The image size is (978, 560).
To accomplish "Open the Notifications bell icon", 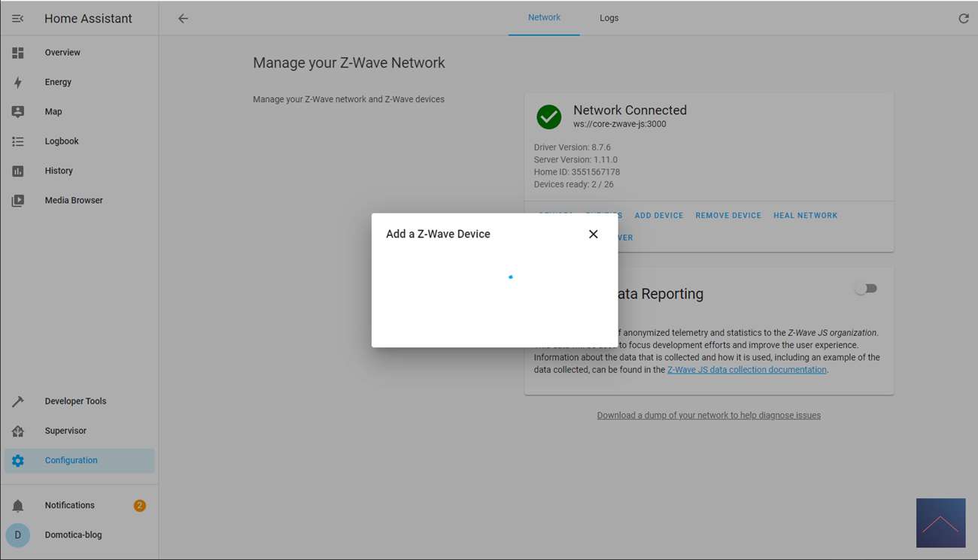I will point(18,505).
